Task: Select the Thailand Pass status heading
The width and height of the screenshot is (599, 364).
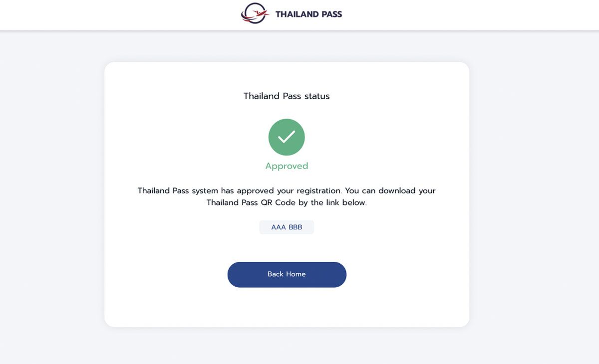Action: [x=286, y=96]
